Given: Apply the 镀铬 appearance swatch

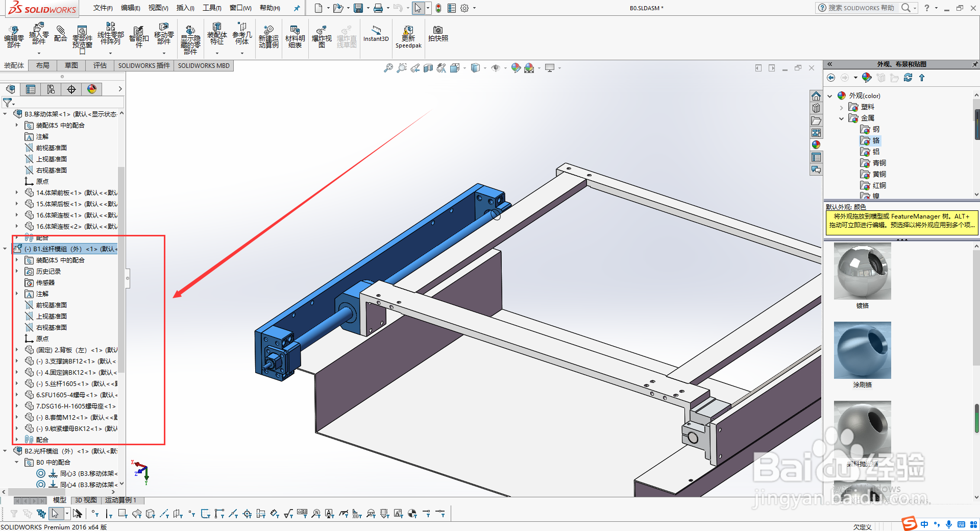Looking at the screenshot, I should 862,272.
